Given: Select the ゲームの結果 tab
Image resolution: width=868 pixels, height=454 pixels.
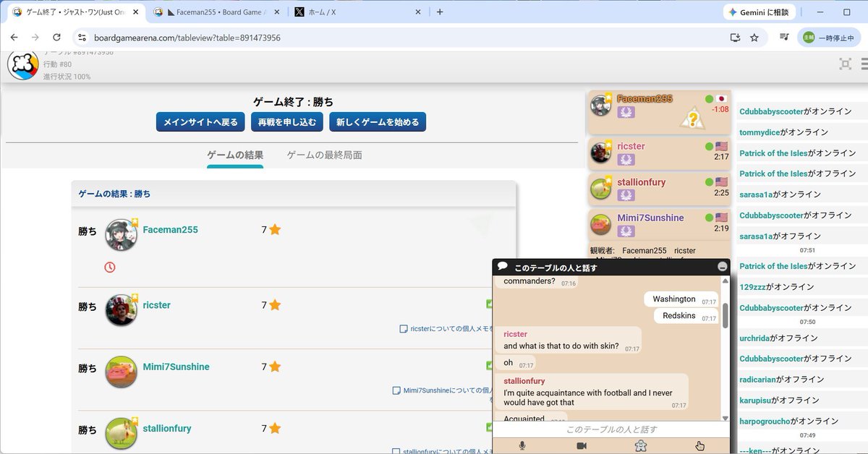Looking at the screenshot, I should point(235,155).
